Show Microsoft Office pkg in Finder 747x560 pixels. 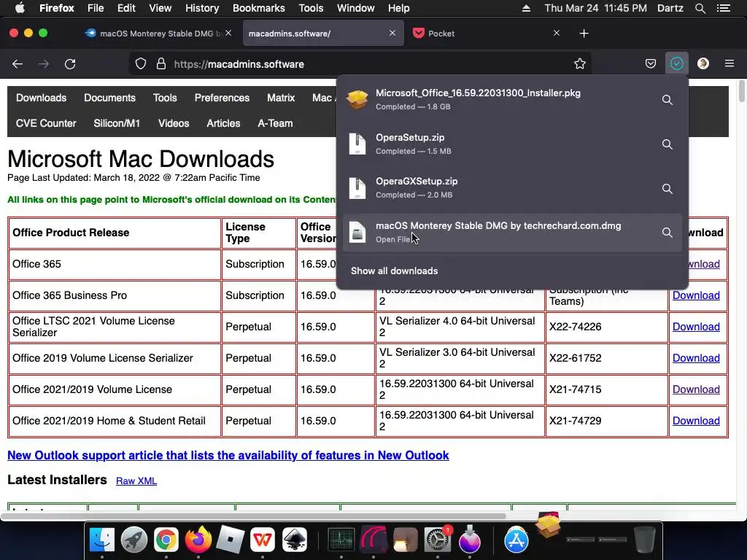point(667,100)
